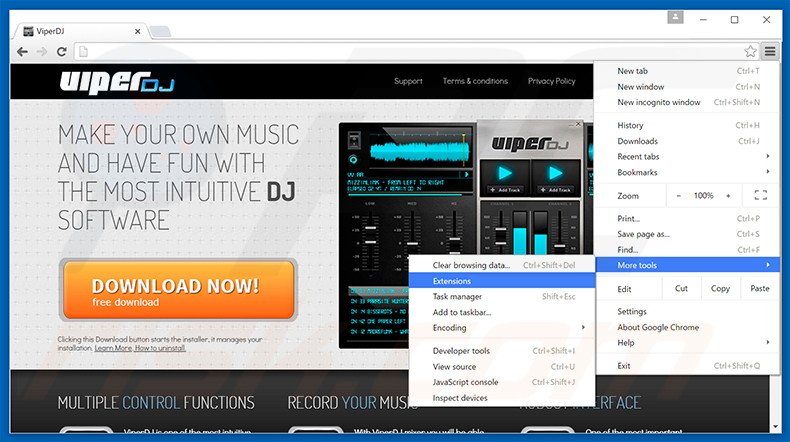Expand More tools submenu
The image size is (790, 442).
click(687, 265)
